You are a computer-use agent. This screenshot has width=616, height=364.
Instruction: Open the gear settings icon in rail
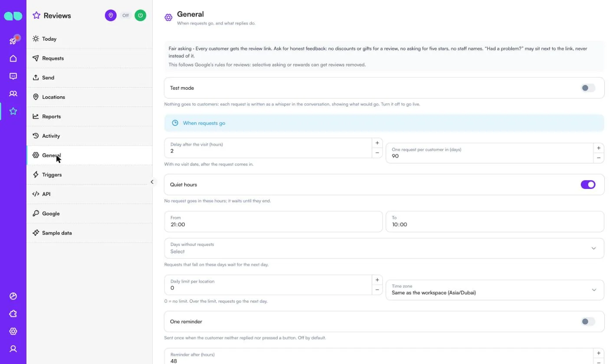click(13, 331)
